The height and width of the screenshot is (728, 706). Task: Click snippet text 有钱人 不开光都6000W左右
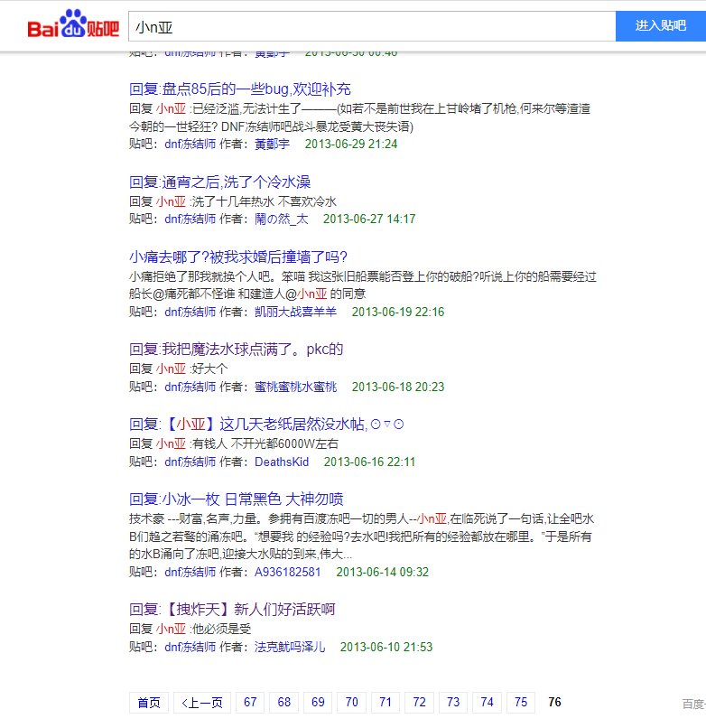[x=265, y=443]
